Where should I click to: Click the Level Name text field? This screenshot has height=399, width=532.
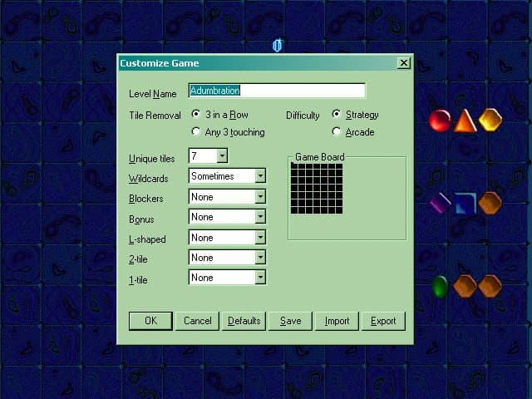(277, 91)
